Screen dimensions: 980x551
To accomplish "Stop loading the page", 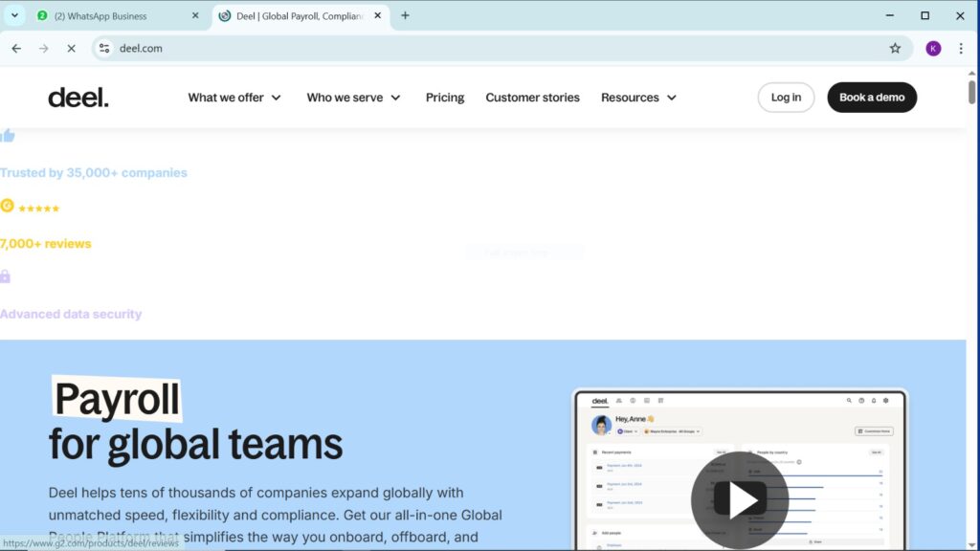I will point(71,48).
